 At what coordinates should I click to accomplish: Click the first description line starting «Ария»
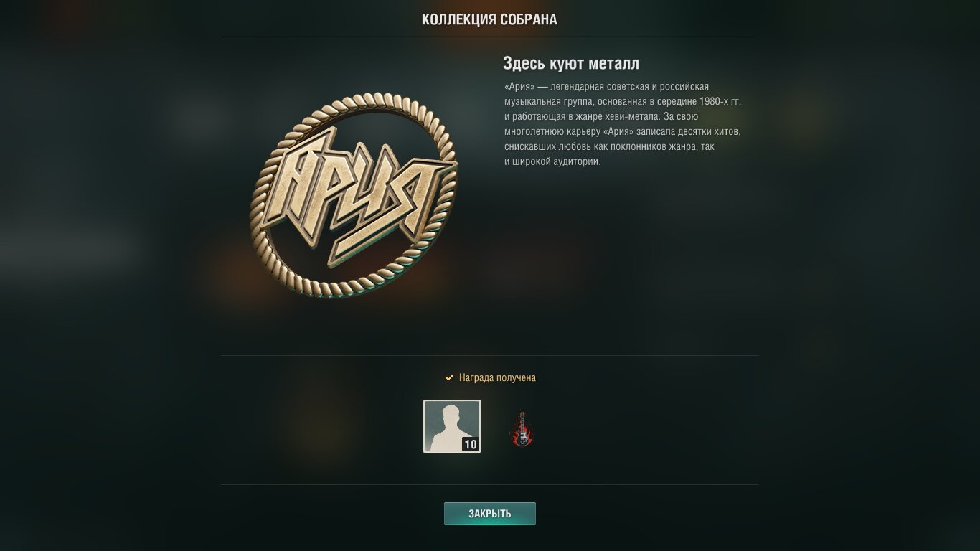tap(606, 86)
